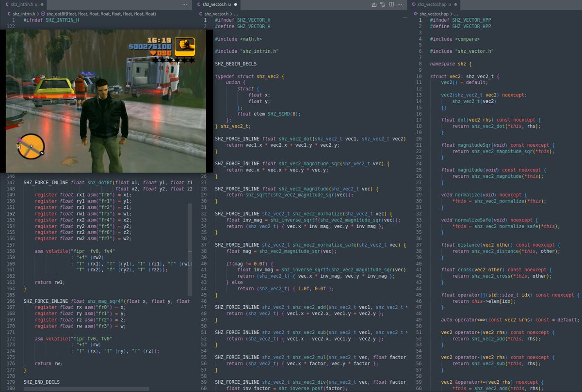Click 'if(mag != 0.0f) {' in middle editor
This screenshot has height=392, width=582.
coord(250,264)
